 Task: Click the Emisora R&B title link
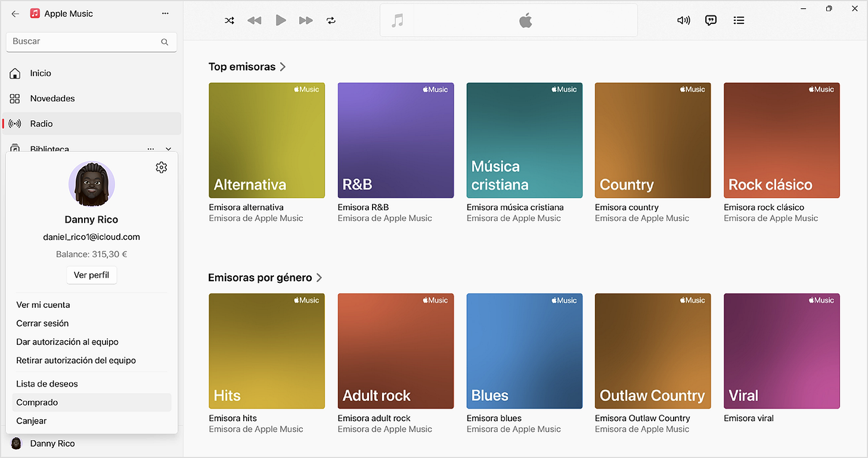[363, 207]
